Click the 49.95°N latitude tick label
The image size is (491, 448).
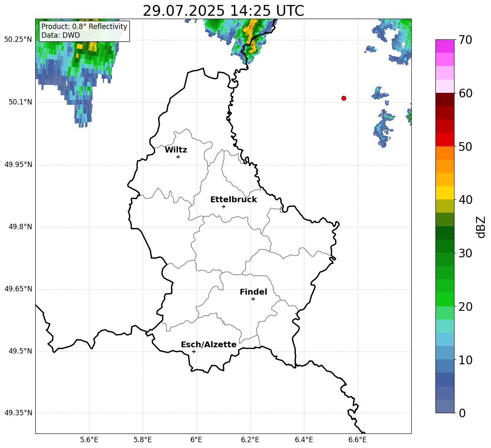[18, 165]
